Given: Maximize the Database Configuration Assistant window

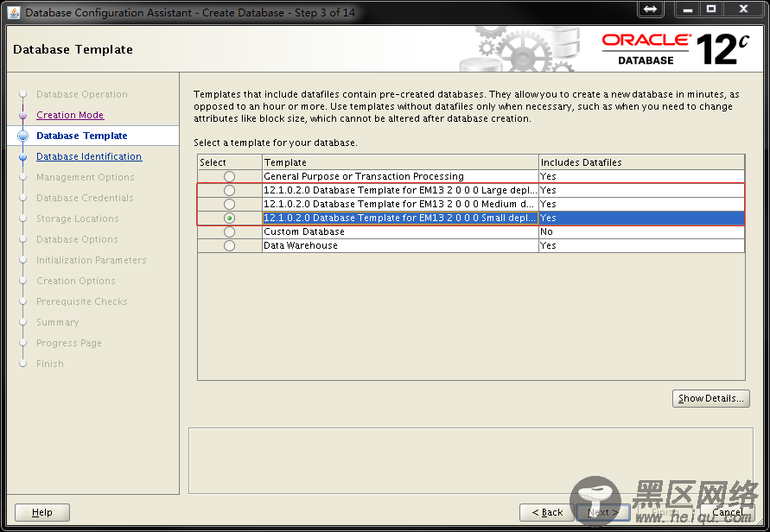Looking at the screenshot, I should [711, 9].
